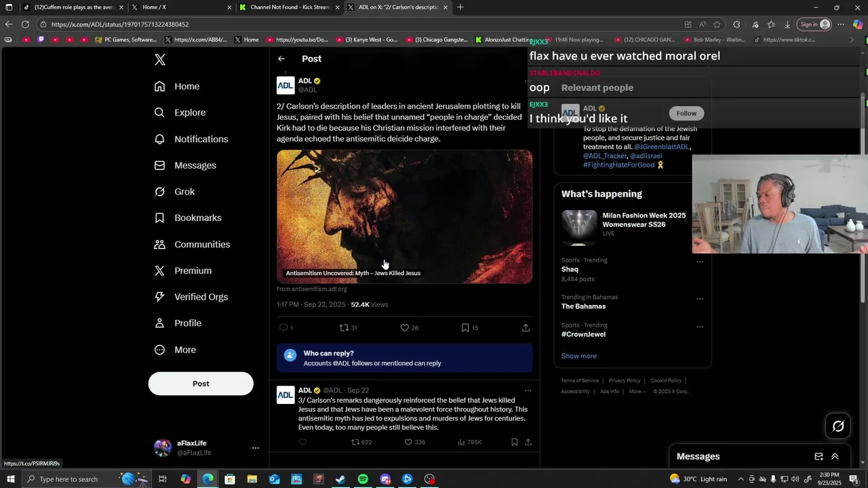This screenshot has height=488, width=868.
Task: Open Steam from taskbar
Action: tap(340, 479)
